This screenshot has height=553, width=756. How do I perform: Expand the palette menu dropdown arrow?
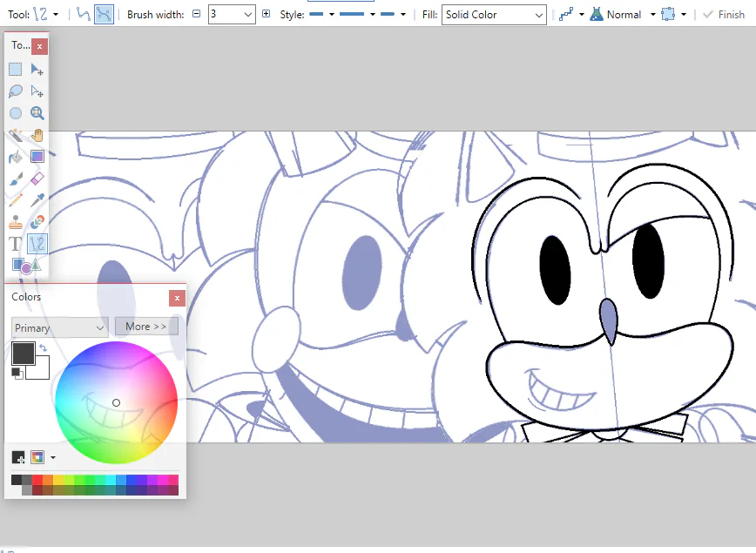click(x=53, y=457)
